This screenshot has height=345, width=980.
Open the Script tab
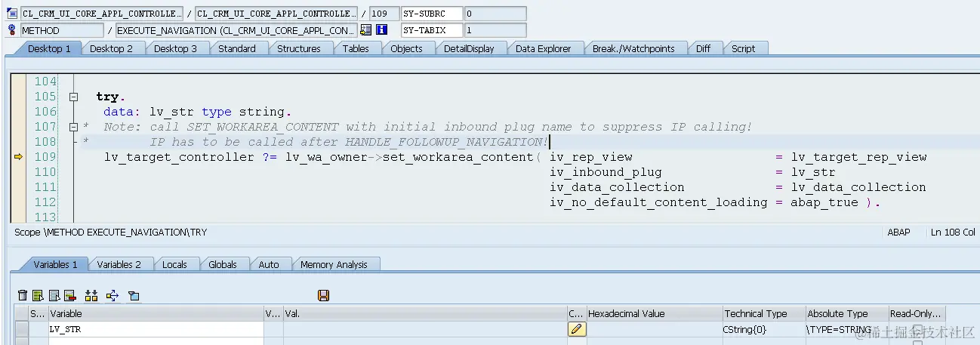[743, 48]
